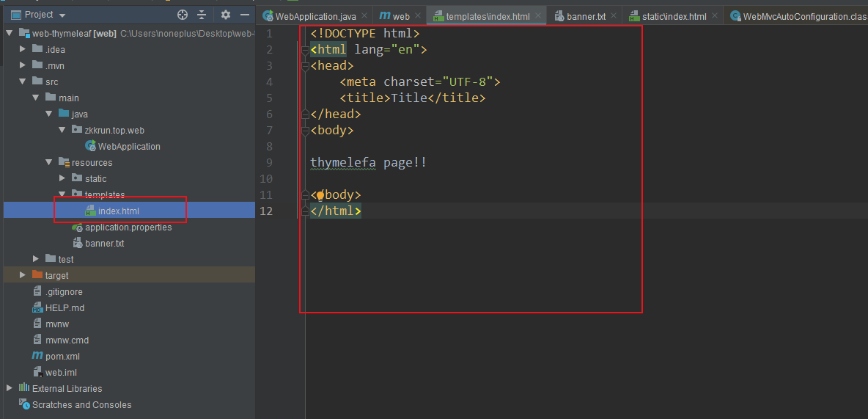Click the resources folder icon
This screenshot has height=419, width=868.
tap(64, 162)
